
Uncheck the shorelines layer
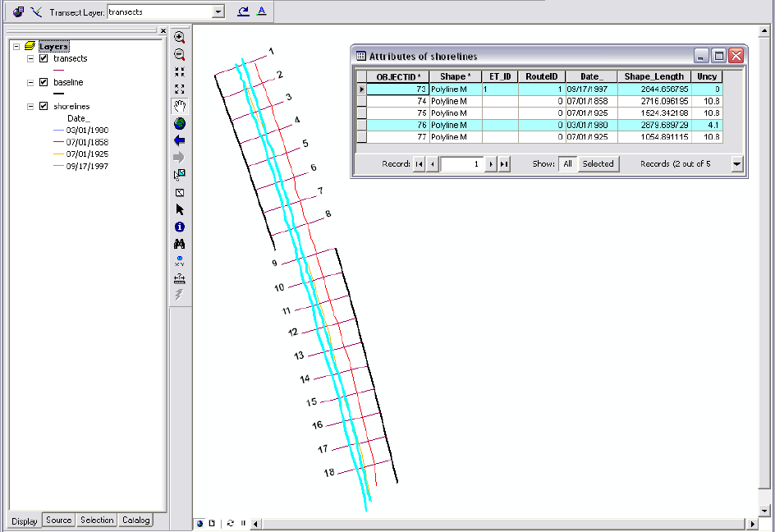click(x=44, y=106)
